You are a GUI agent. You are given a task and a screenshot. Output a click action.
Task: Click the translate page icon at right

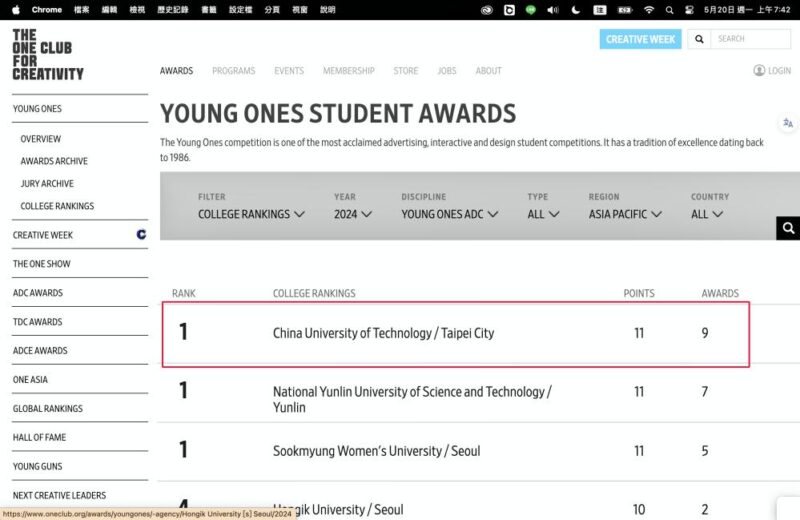coord(788,123)
